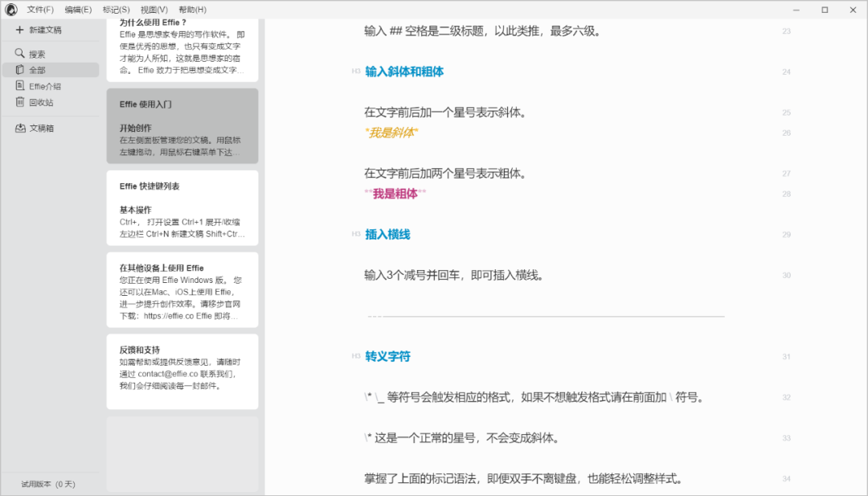Open the 反馈和支持 document card
The width and height of the screenshot is (868, 496).
point(182,371)
